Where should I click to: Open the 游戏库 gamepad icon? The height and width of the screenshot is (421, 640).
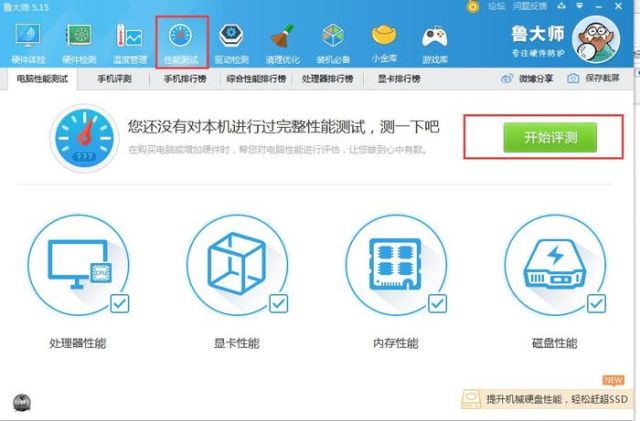[435, 44]
